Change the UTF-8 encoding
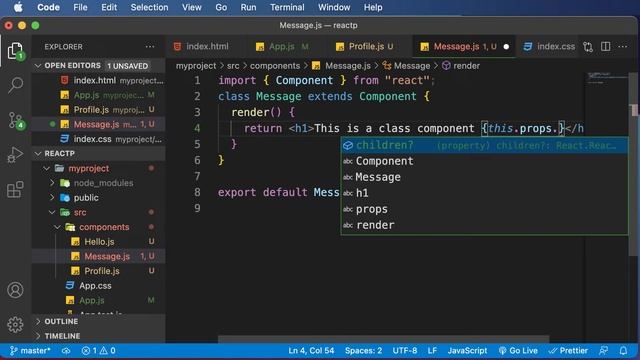640x360 pixels. click(x=404, y=351)
